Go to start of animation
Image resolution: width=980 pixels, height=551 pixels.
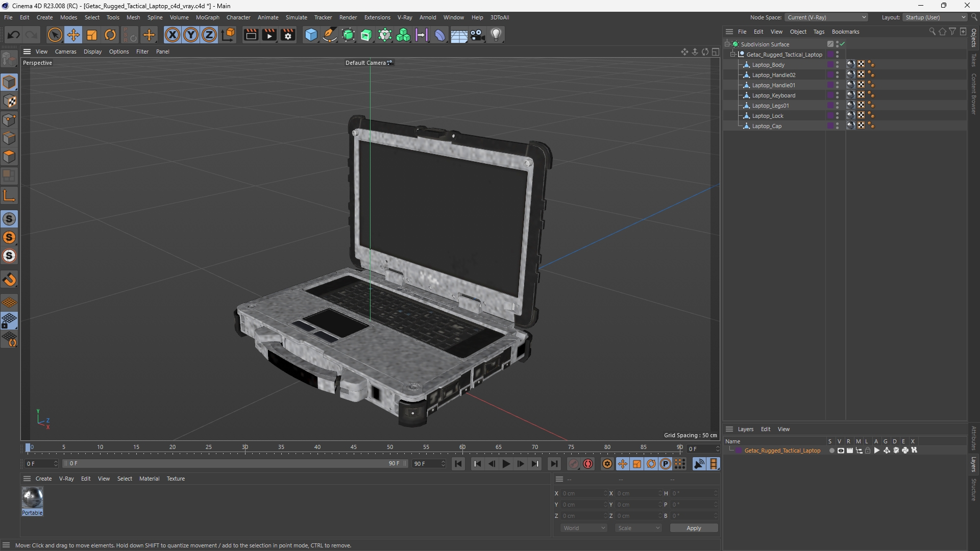[x=458, y=464]
